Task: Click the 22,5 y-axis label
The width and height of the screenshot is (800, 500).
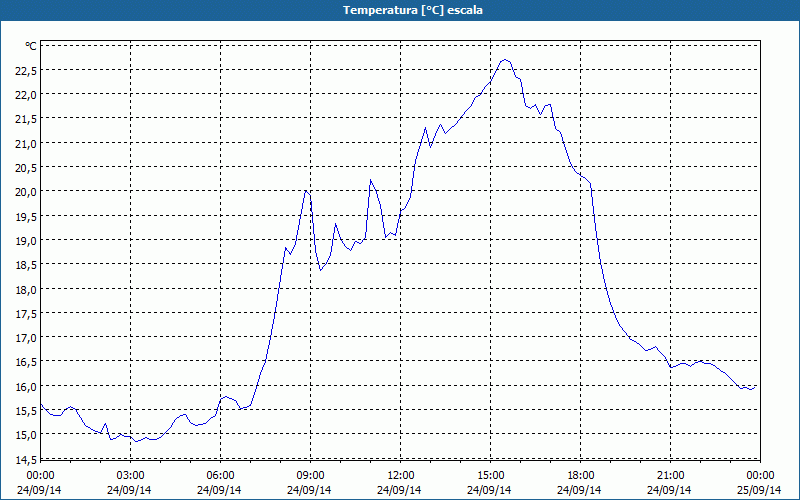Action: [26, 71]
